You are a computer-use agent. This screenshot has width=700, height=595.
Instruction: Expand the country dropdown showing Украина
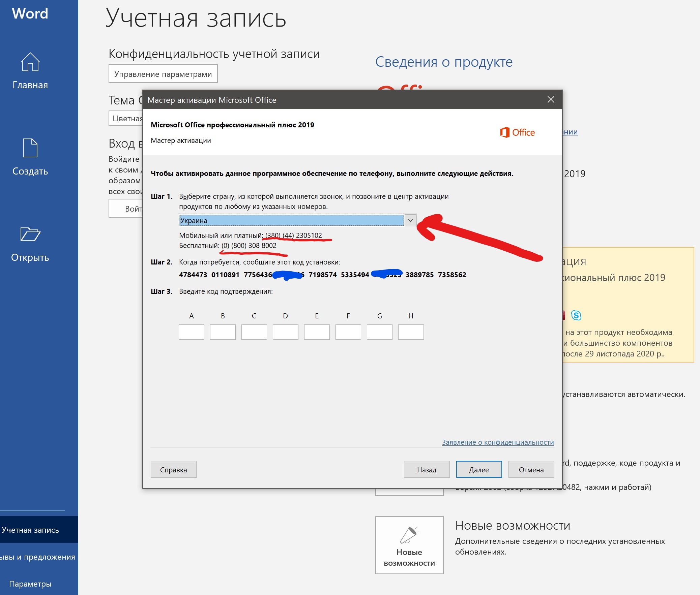tap(410, 221)
